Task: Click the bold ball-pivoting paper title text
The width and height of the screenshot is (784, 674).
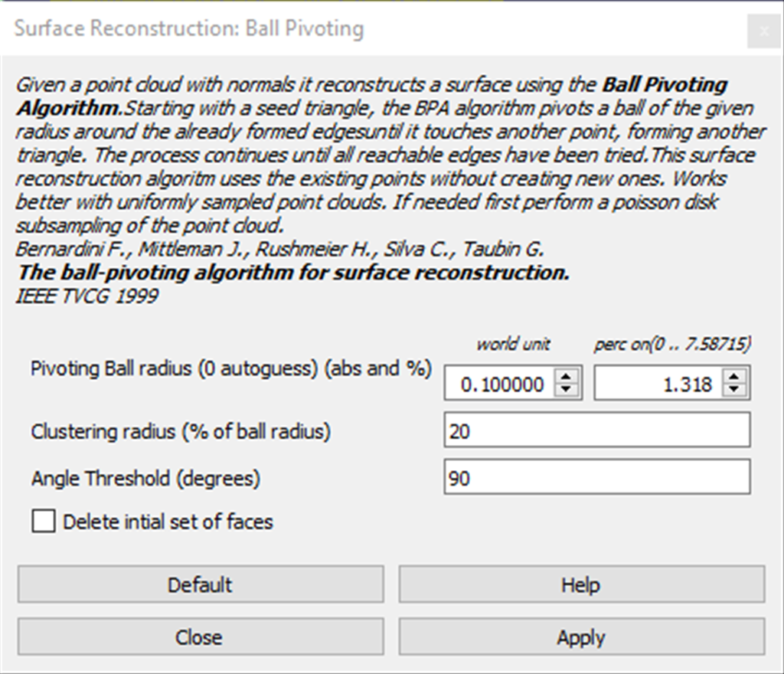Action: (x=293, y=273)
